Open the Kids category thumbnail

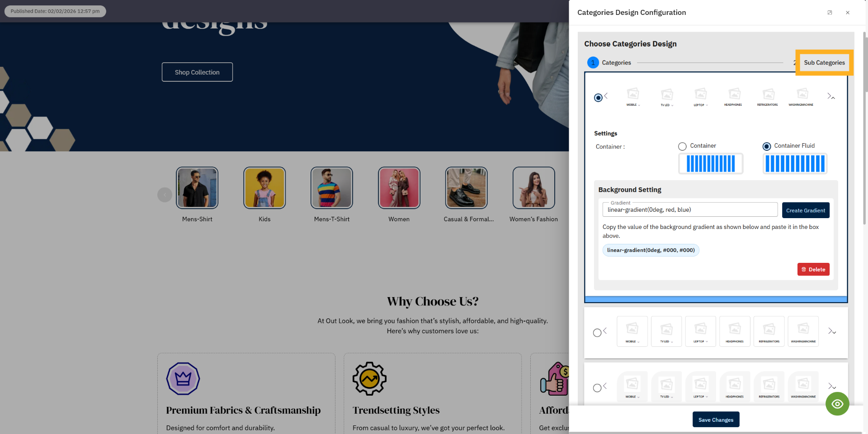[264, 188]
